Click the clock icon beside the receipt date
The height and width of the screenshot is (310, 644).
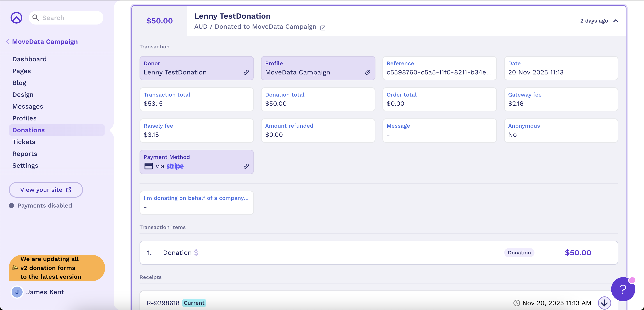(517, 303)
